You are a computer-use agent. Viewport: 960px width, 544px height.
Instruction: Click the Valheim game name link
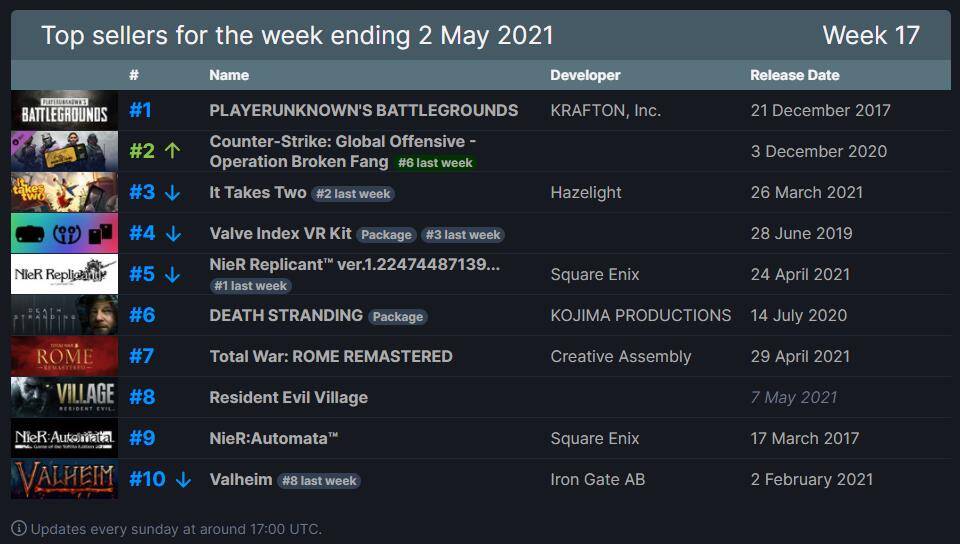pyautogui.click(x=240, y=479)
